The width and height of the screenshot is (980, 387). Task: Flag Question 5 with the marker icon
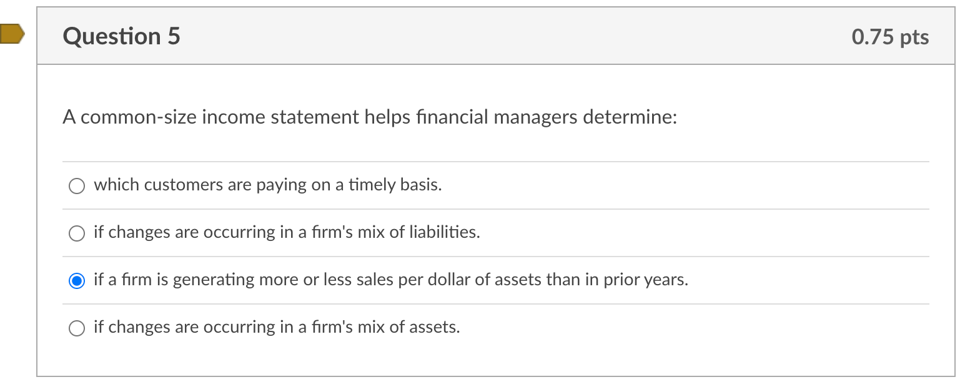[11, 34]
